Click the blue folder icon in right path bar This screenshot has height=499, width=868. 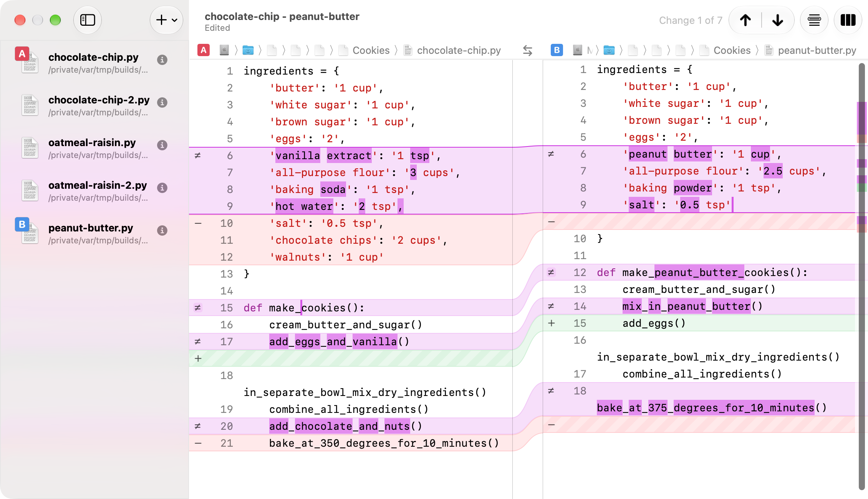coord(609,50)
